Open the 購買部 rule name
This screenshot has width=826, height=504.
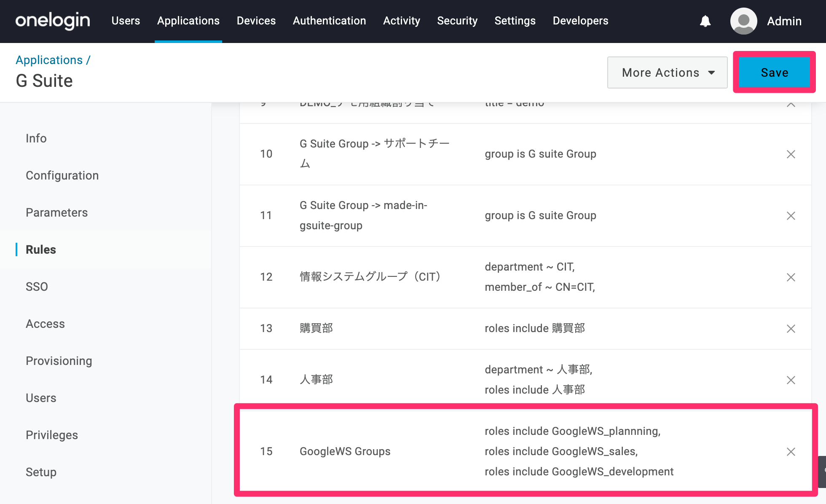(x=316, y=328)
